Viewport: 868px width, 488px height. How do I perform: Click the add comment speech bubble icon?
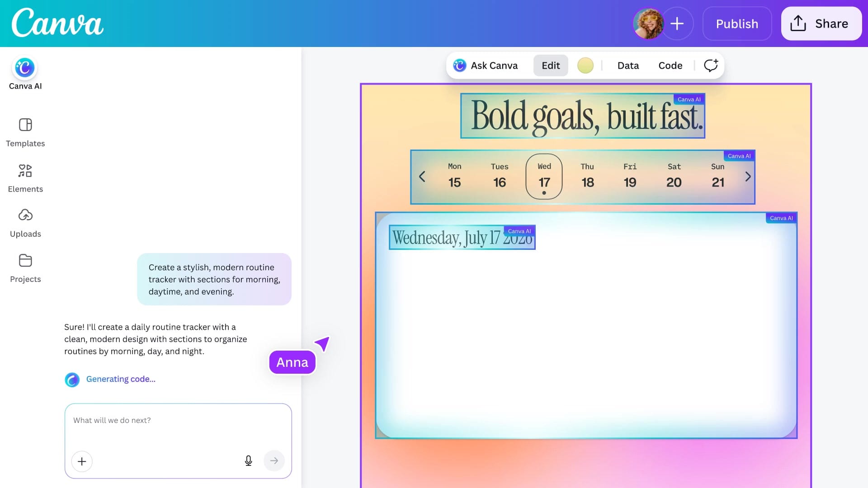click(711, 66)
